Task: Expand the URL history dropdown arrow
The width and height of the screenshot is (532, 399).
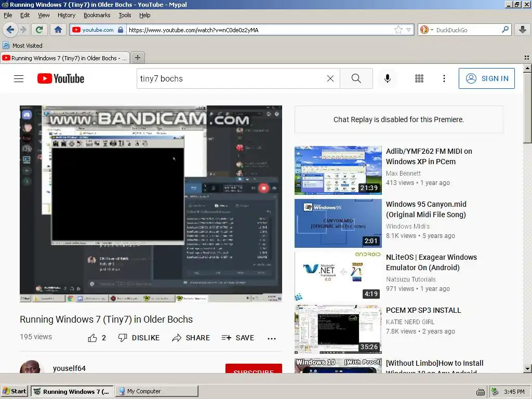Action: point(408,30)
